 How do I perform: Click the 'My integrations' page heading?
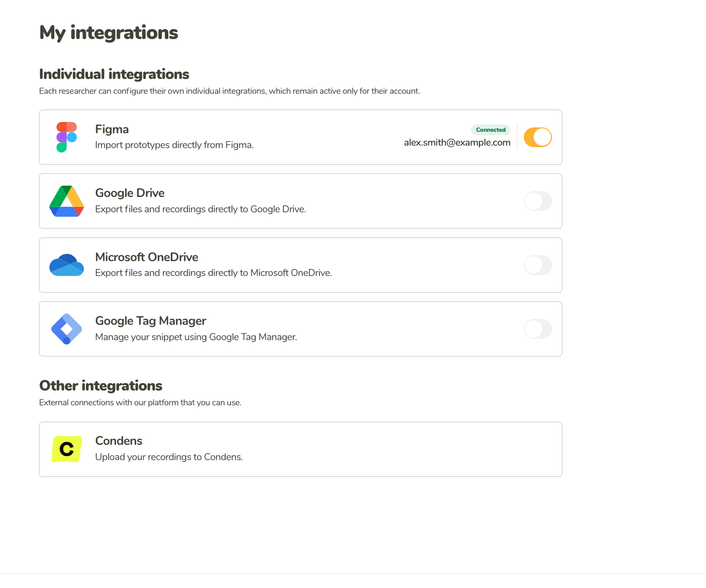click(109, 33)
